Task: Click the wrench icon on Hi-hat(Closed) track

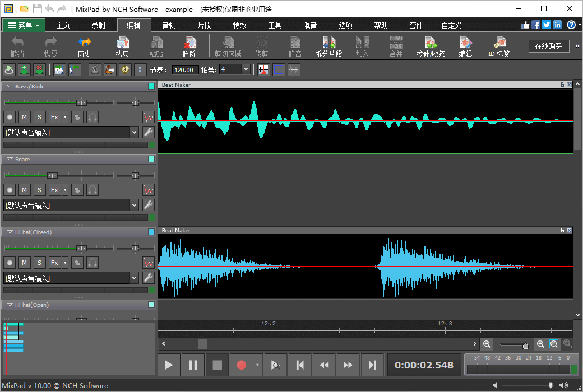Action: point(149,278)
